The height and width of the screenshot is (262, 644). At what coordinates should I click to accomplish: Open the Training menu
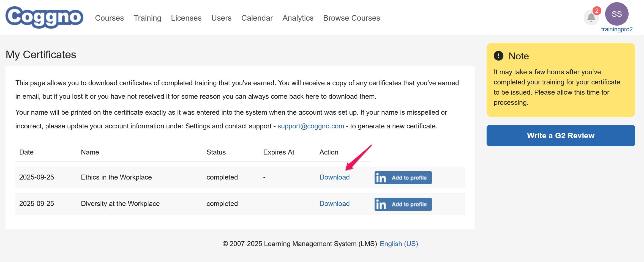click(147, 18)
